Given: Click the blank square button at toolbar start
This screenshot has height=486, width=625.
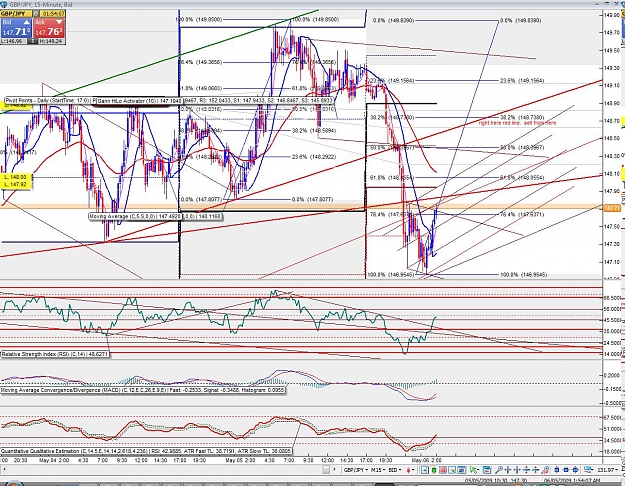Looking at the screenshot, I should (326, 470).
